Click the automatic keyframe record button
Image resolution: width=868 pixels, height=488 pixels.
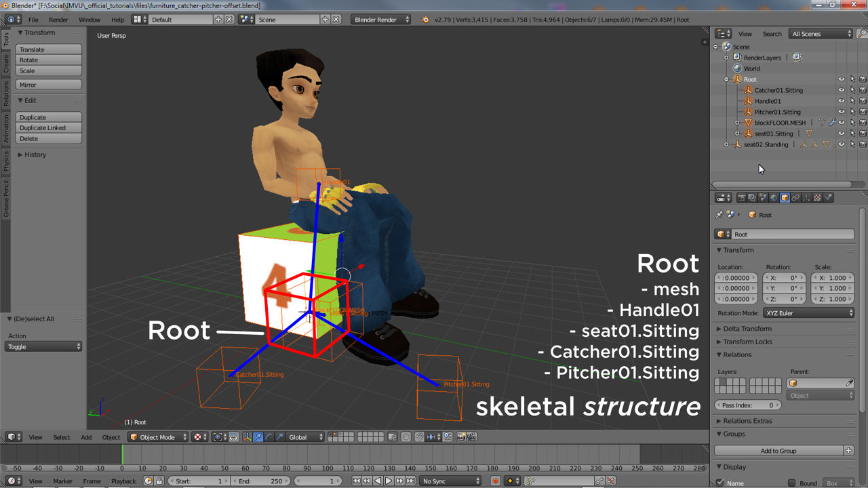click(x=495, y=481)
